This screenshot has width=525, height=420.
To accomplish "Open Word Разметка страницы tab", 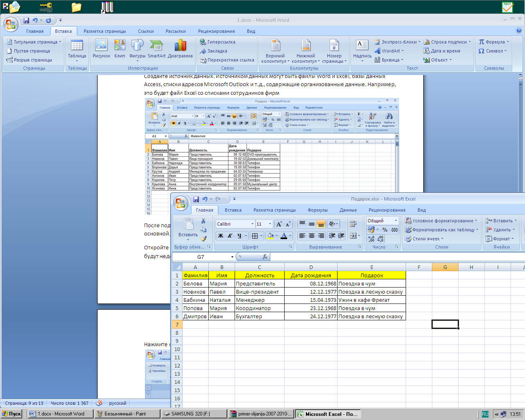I will coord(105,31).
